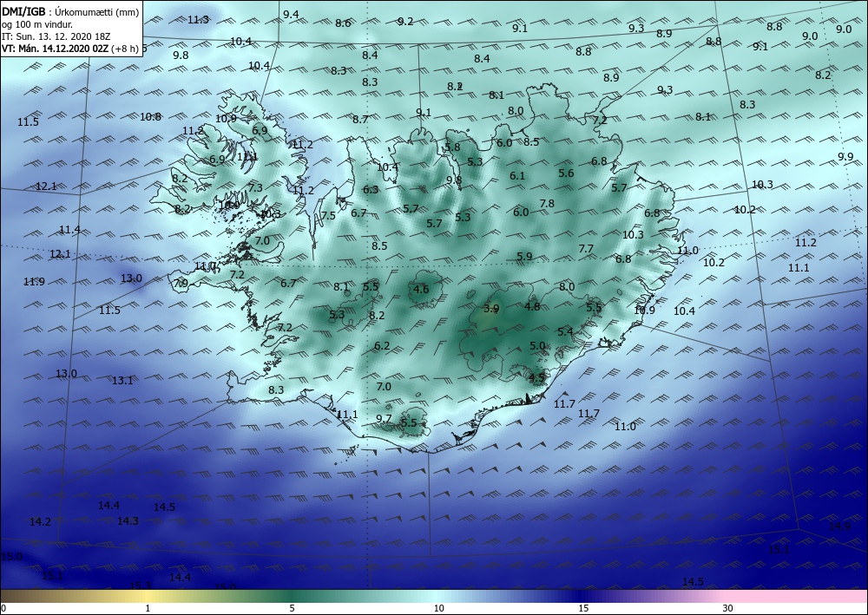Click the 14.3 value in the lower left
Viewport: 868px width, 615px height.
tap(128, 521)
